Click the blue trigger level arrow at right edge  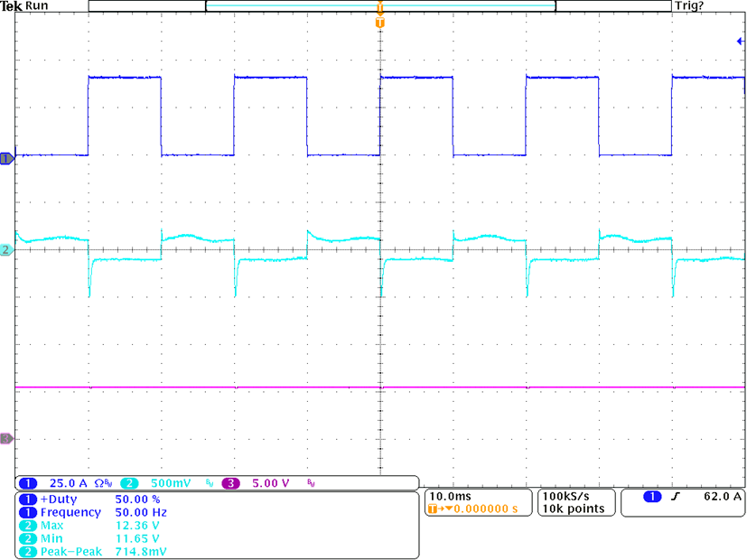(740, 42)
